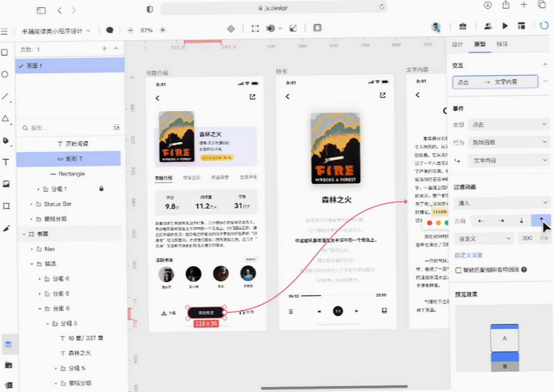Image resolution: width=554 pixels, height=392 pixels.
Task: Click the bounding-box frame icon in toolbar
Action: (x=255, y=29)
